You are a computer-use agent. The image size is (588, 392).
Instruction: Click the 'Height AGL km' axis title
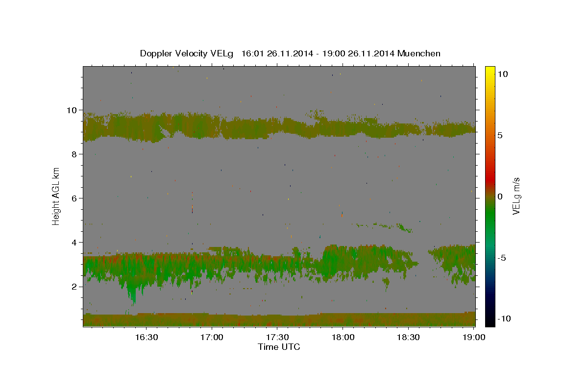[x=56, y=196]
